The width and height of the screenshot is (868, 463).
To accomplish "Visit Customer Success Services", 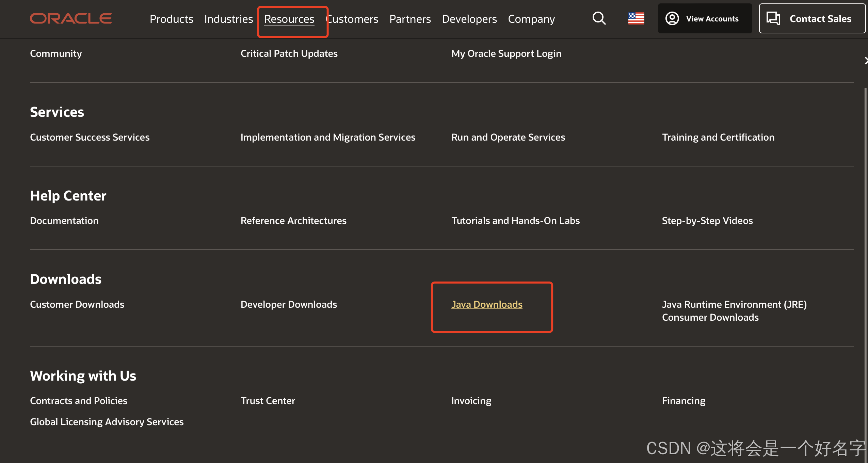I will (x=90, y=137).
